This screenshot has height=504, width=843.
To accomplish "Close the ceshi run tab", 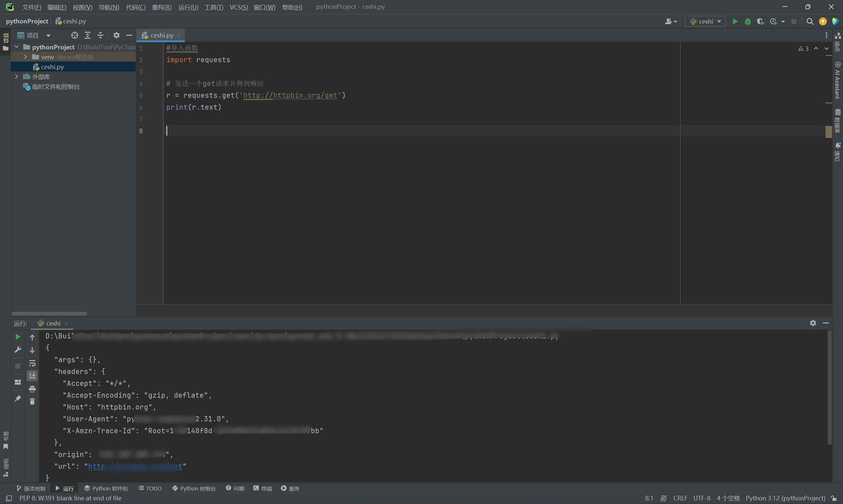I will coord(66,323).
